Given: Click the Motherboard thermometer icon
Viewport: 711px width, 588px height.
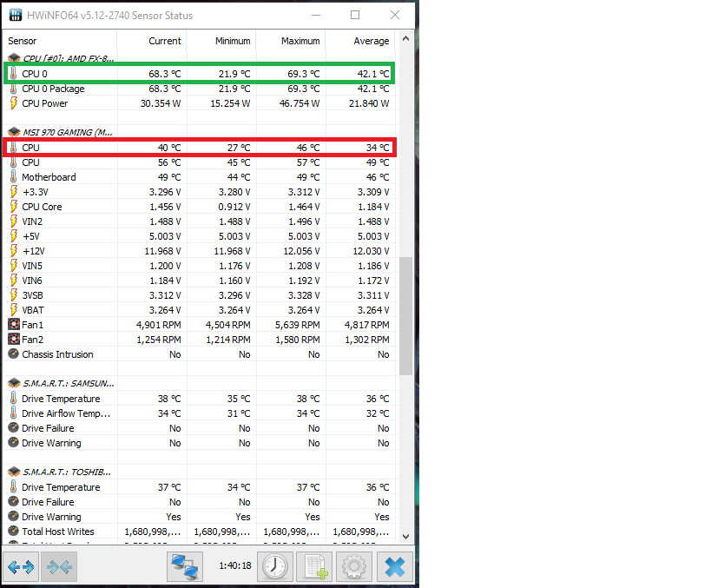Looking at the screenshot, I should [x=14, y=176].
